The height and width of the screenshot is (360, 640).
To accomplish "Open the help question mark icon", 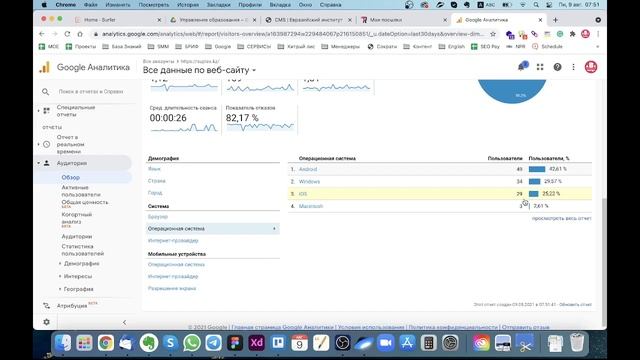I will click(x=557, y=67).
